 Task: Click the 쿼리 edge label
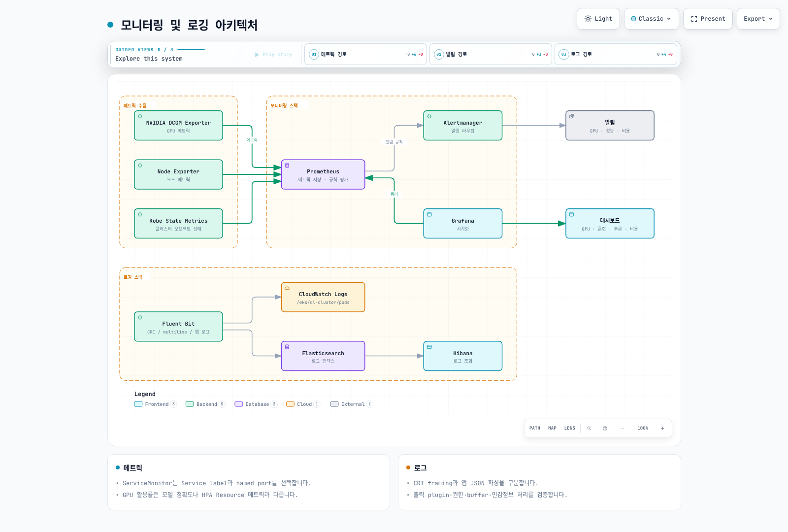click(x=394, y=194)
